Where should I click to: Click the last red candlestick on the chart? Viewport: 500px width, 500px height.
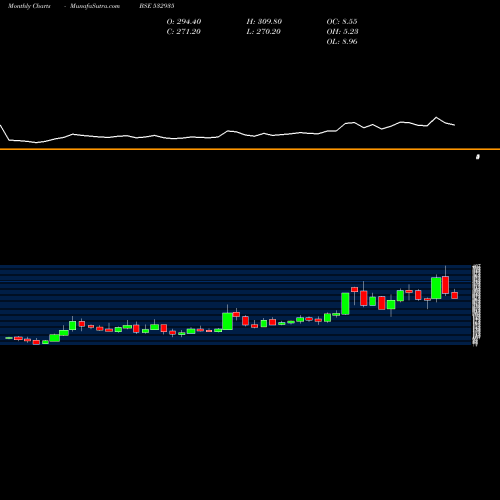455,295
